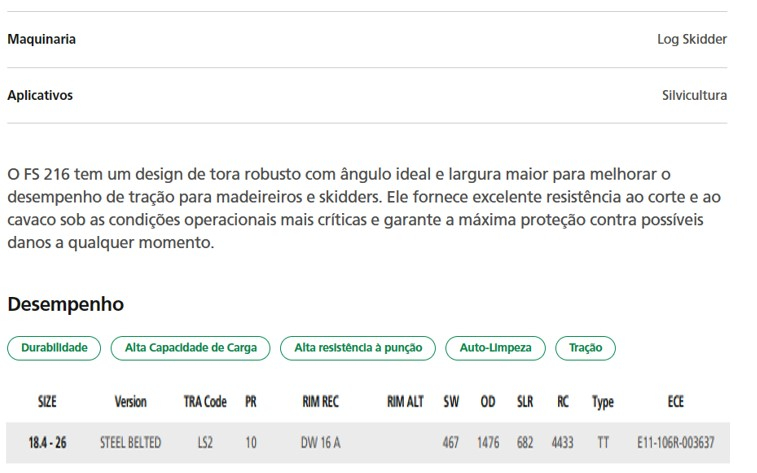Image resolution: width=757 pixels, height=473 pixels.
Task: Click the Durabilidade performance tag
Action: pyautogui.click(x=54, y=348)
